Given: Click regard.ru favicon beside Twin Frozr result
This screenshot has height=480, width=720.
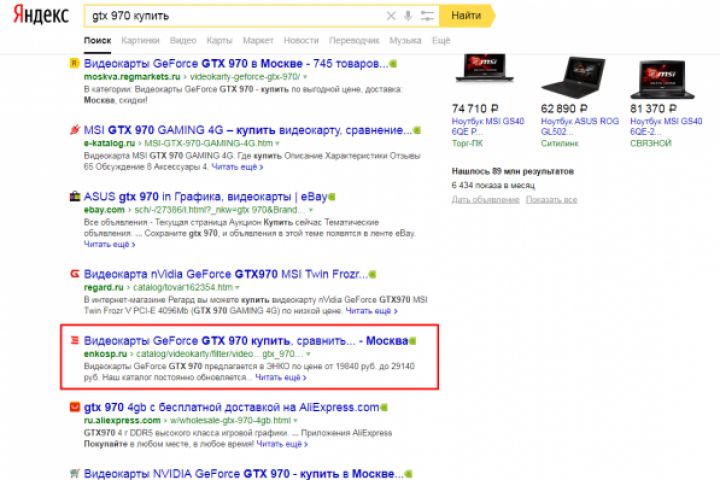Looking at the screenshot, I should (74, 274).
